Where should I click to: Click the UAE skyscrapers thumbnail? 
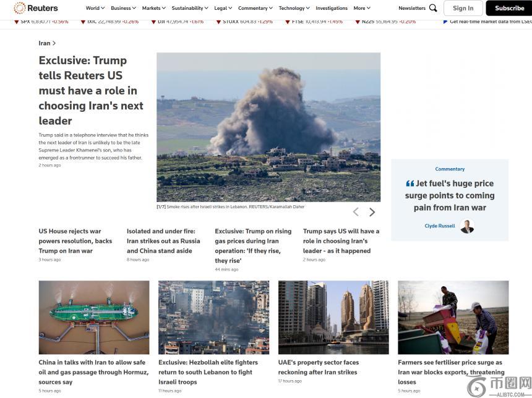(x=333, y=317)
